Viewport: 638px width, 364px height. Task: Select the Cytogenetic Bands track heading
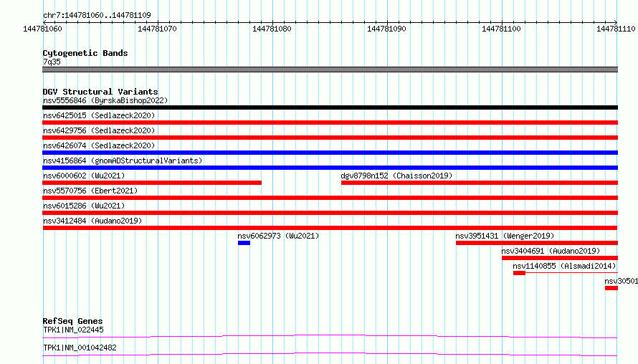coord(85,53)
